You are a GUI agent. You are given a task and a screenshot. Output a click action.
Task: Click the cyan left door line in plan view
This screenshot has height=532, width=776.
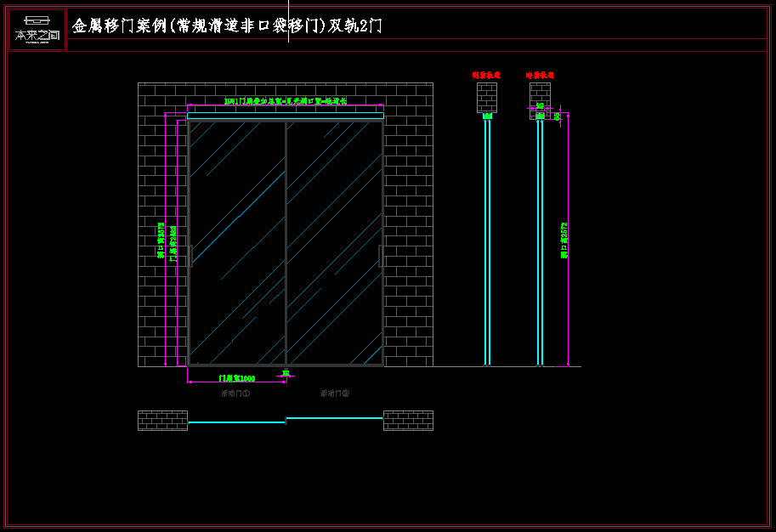236,422
